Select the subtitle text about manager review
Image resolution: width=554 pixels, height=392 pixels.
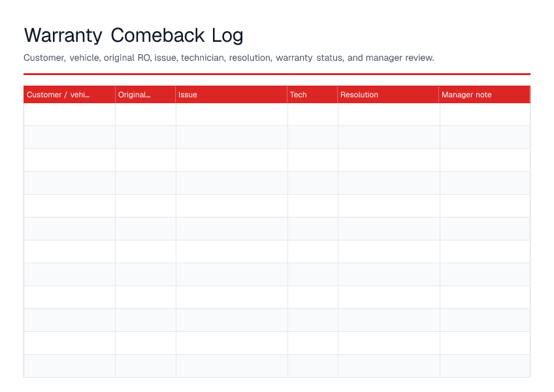point(229,57)
